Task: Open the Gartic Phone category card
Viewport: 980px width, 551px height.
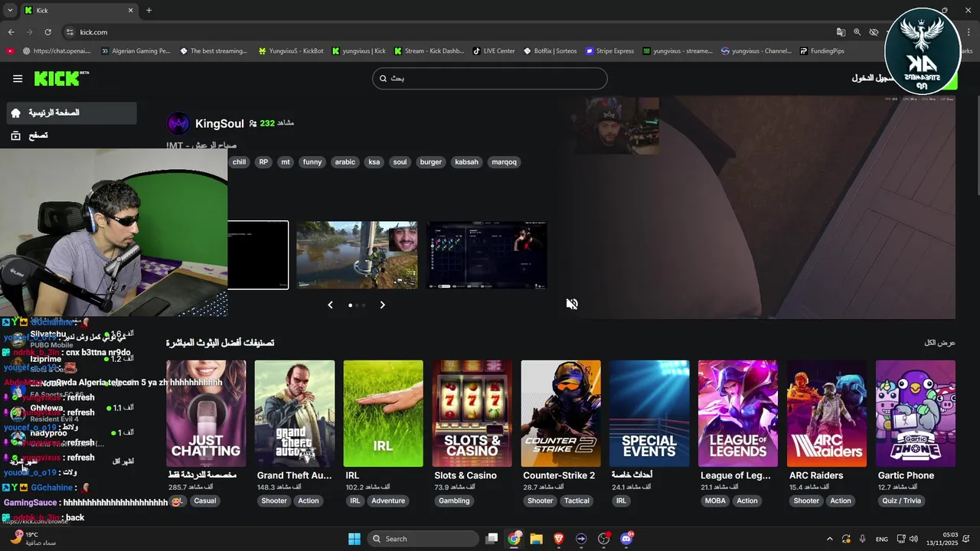Action: coord(916,413)
